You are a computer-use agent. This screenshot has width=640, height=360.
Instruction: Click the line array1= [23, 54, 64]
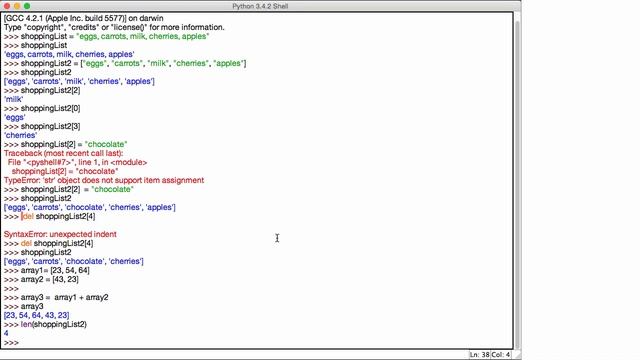pos(47,270)
